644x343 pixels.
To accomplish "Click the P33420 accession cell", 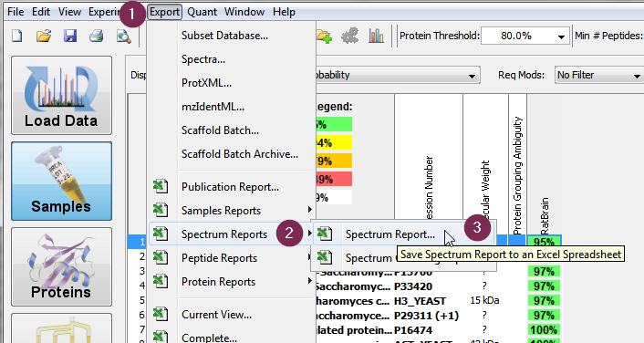I will pyautogui.click(x=413, y=286).
